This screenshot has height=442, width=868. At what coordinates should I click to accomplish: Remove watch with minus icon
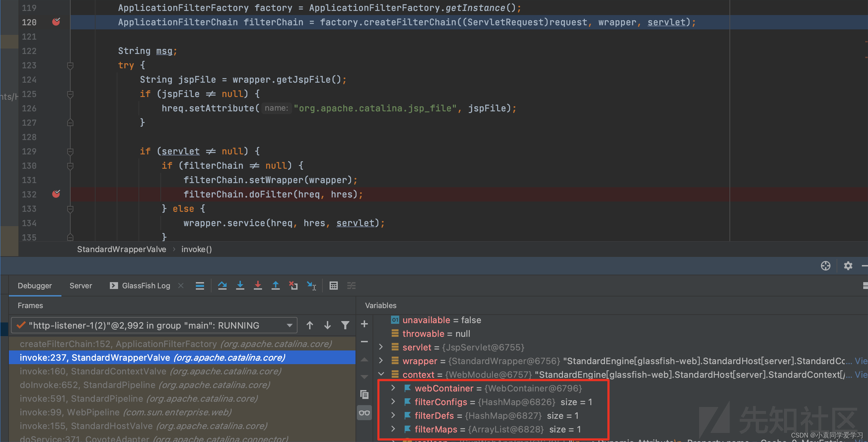(364, 342)
